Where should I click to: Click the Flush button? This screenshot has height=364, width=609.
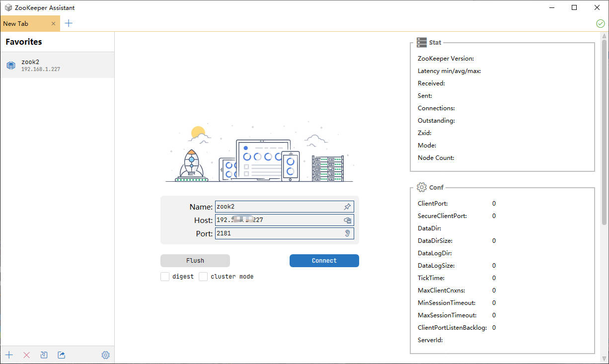[195, 261]
